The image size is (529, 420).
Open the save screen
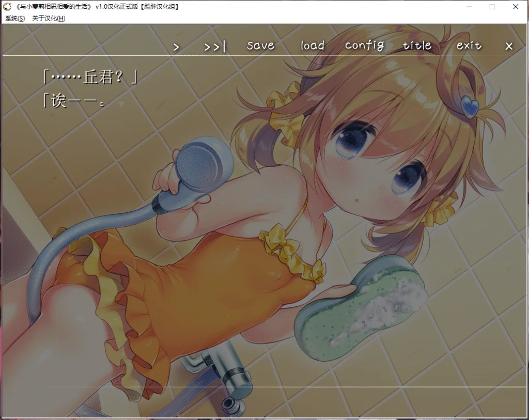[261, 45]
